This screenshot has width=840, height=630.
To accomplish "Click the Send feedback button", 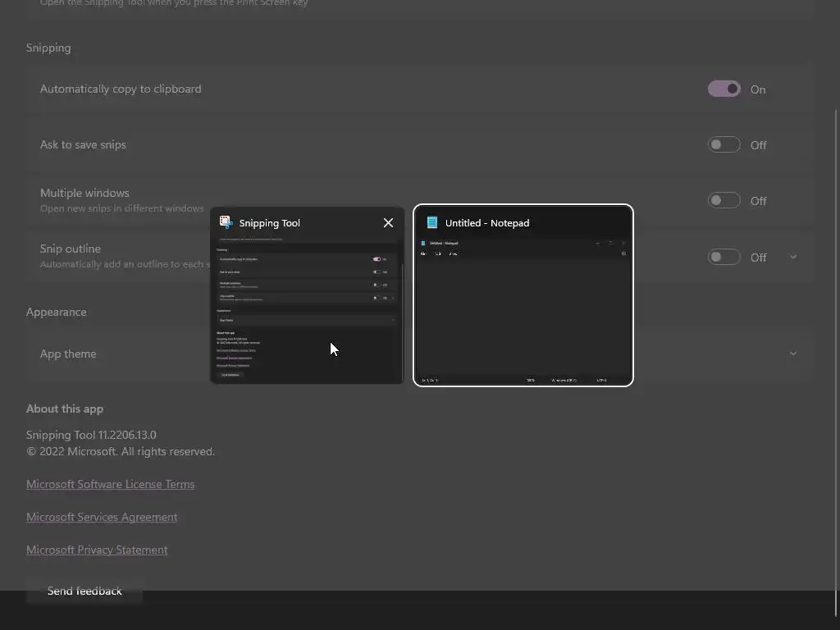I will coord(84,591).
